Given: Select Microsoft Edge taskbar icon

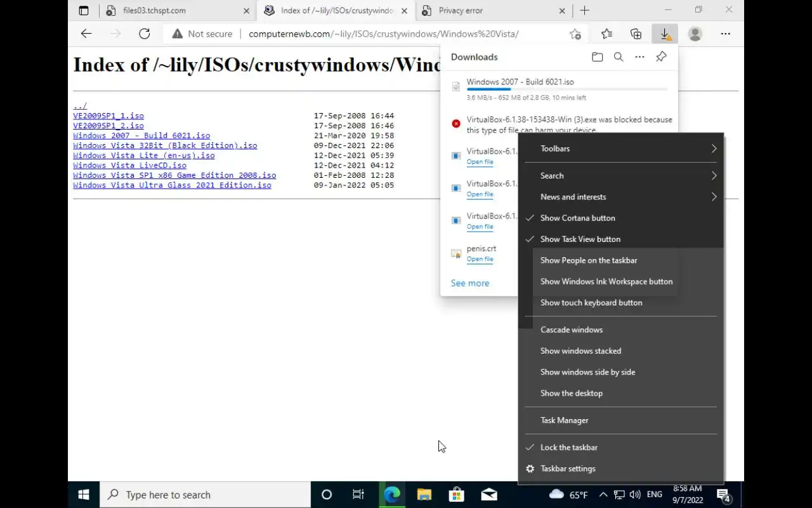Looking at the screenshot, I should tap(392, 495).
